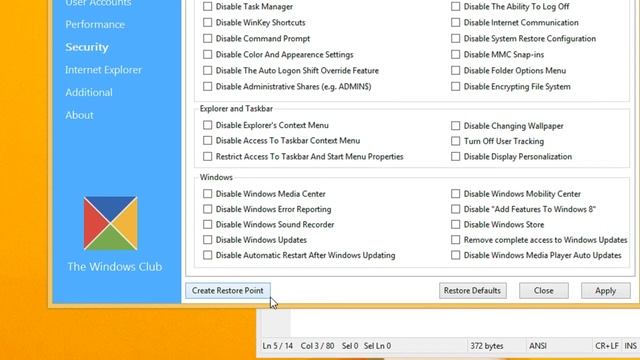
Task: Open the Additional section
Action: click(89, 92)
